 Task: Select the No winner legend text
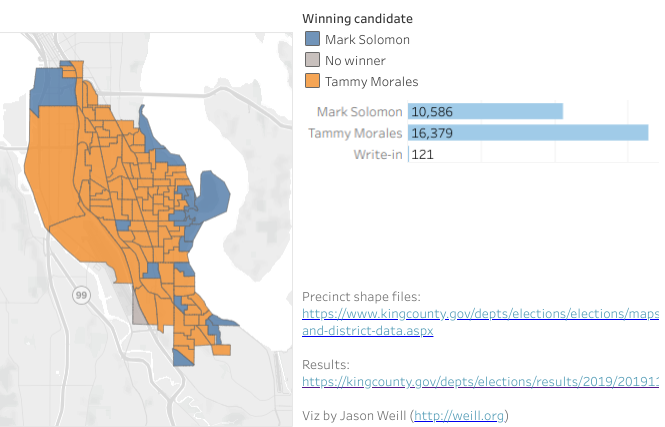tap(355, 60)
